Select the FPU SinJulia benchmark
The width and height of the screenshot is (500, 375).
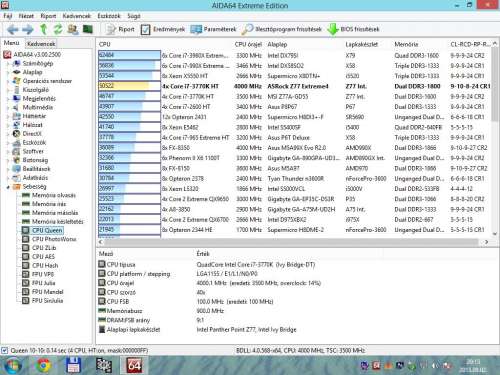tap(47, 300)
